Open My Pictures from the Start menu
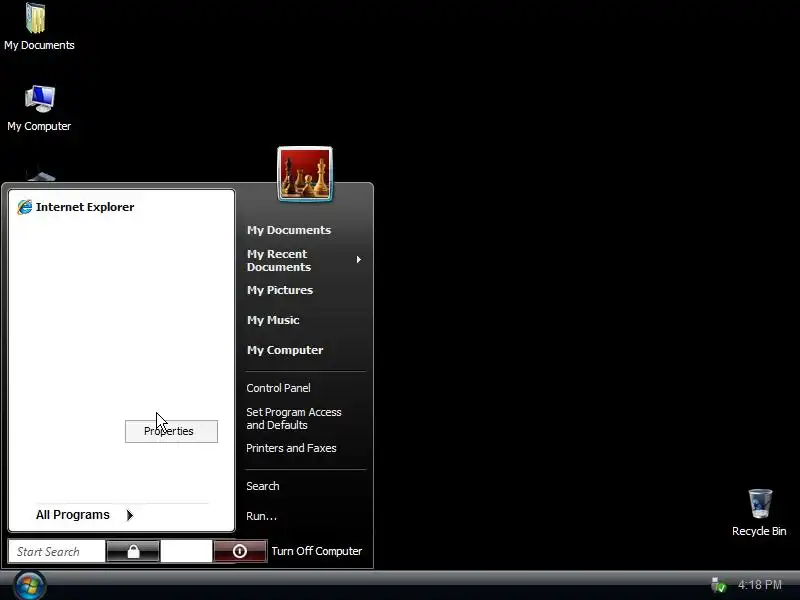 (280, 290)
